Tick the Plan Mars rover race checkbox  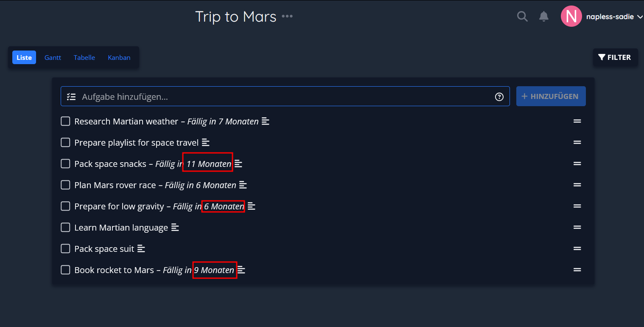click(x=65, y=185)
